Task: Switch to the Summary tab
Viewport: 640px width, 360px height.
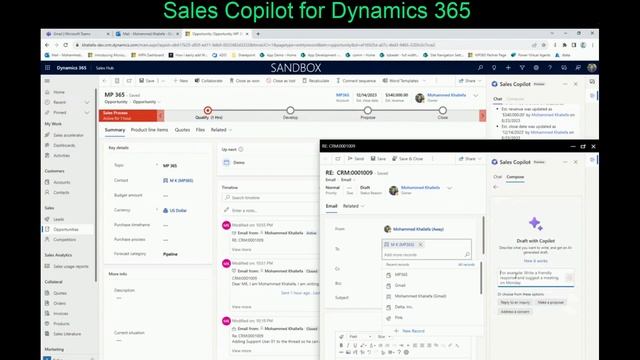Action: (115, 130)
